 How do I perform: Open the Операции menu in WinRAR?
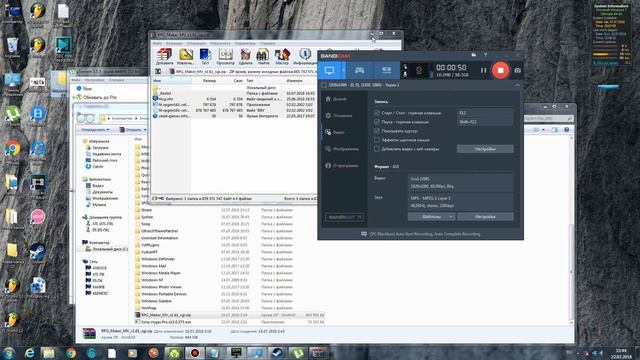[196, 43]
